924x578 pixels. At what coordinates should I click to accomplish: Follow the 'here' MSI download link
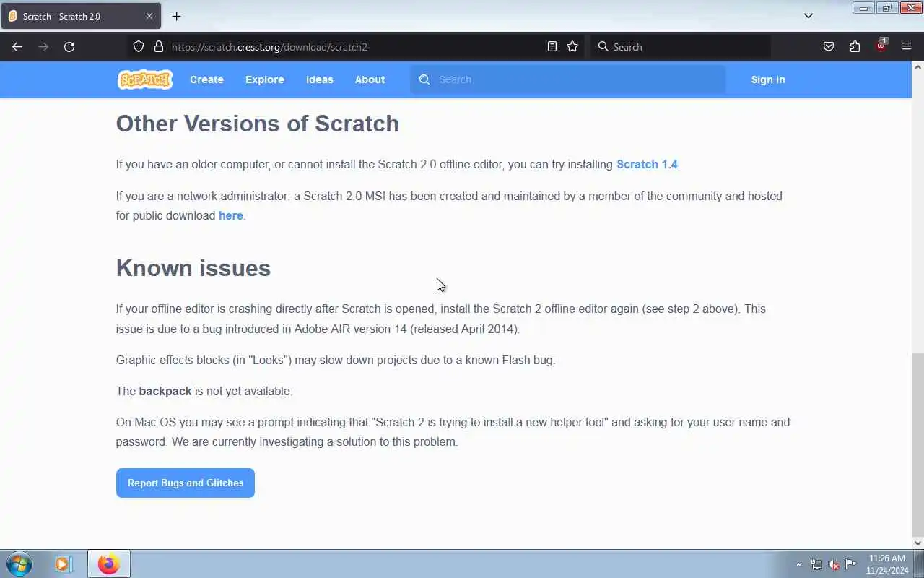[x=231, y=215]
